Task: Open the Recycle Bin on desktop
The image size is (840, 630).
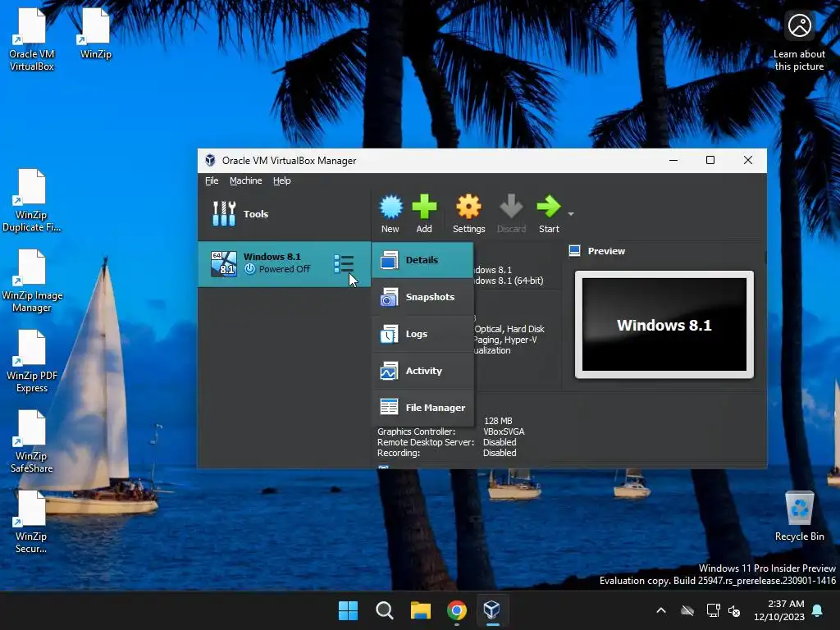Action: coord(799,515)
